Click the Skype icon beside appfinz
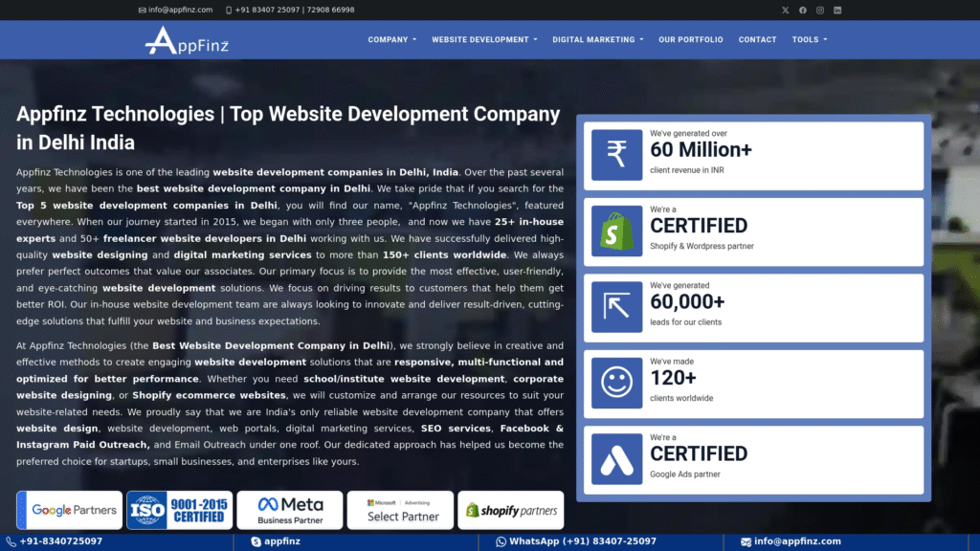The height and width of the screenshot is (551, 980). 256,541
